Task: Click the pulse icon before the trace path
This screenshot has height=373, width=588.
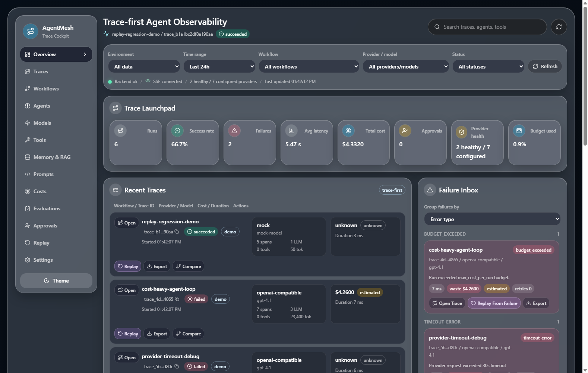Action: pyautogui.click(x=106, y=34)
